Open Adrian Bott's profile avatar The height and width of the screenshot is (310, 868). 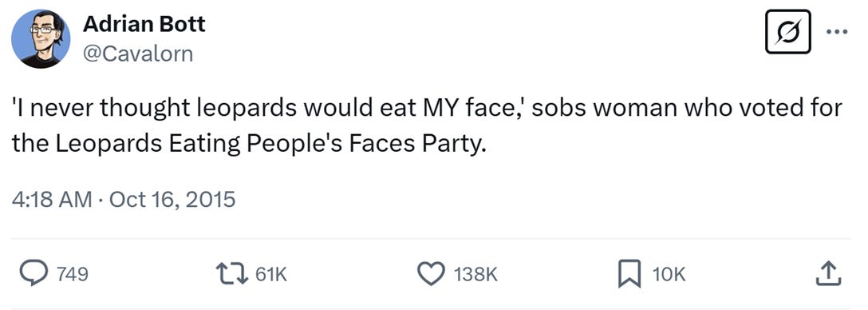tap(41, 39)
